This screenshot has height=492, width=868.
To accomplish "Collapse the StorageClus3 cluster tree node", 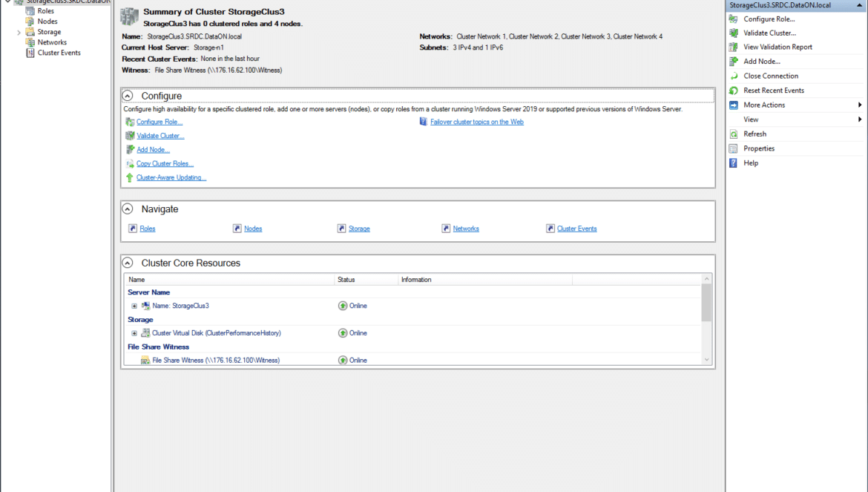I will pos(7,1).
